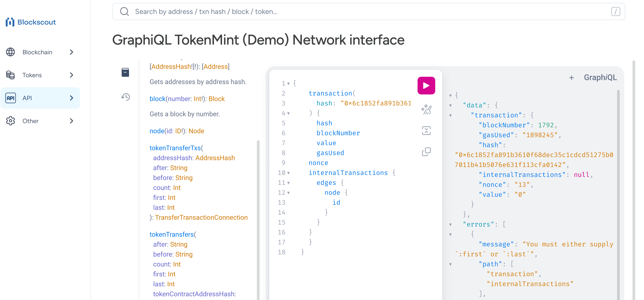Fold line 4 in query editor
644x300 pixels.
288,113
